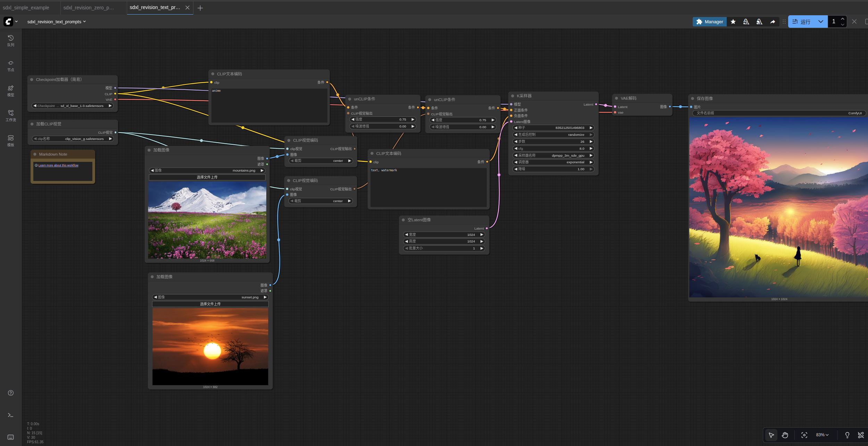
Task: Click the text, watermark negative prompt area
Action: click(428, 187)
